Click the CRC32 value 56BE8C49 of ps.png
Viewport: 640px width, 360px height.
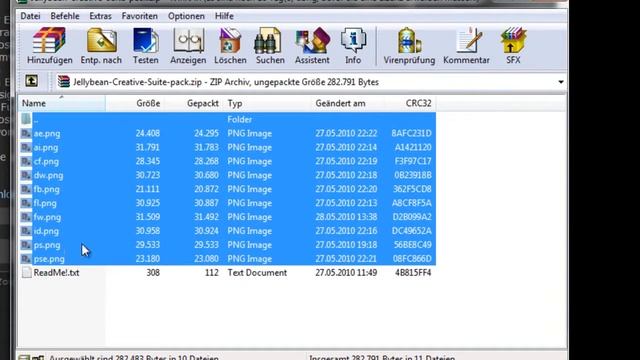(x=412, y=245)
